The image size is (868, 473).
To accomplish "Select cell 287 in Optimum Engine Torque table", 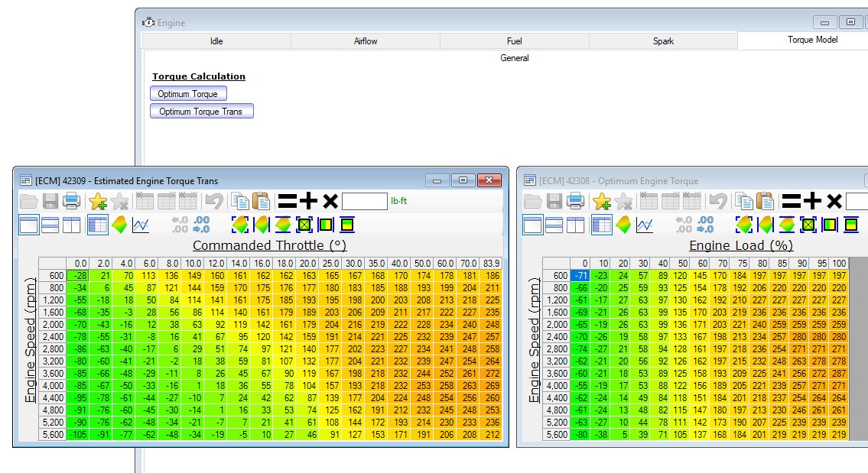I will coord(839,374).
